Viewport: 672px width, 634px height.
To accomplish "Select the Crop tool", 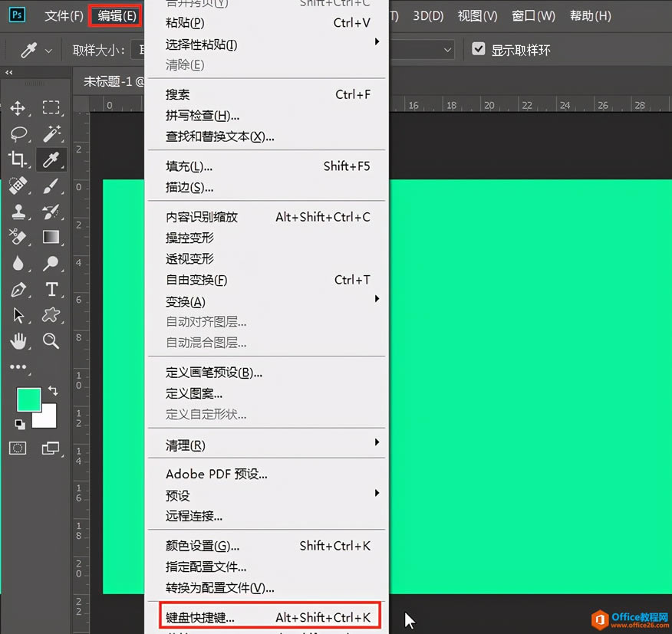I will click(18, 159).
